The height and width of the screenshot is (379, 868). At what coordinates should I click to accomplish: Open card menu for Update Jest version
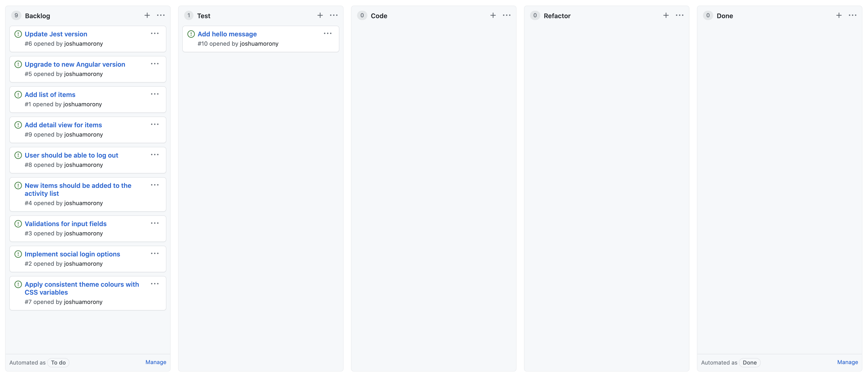point(155,33)
